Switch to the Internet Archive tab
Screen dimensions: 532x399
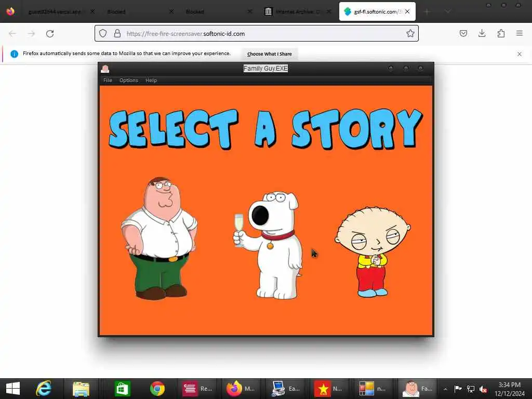294,11
